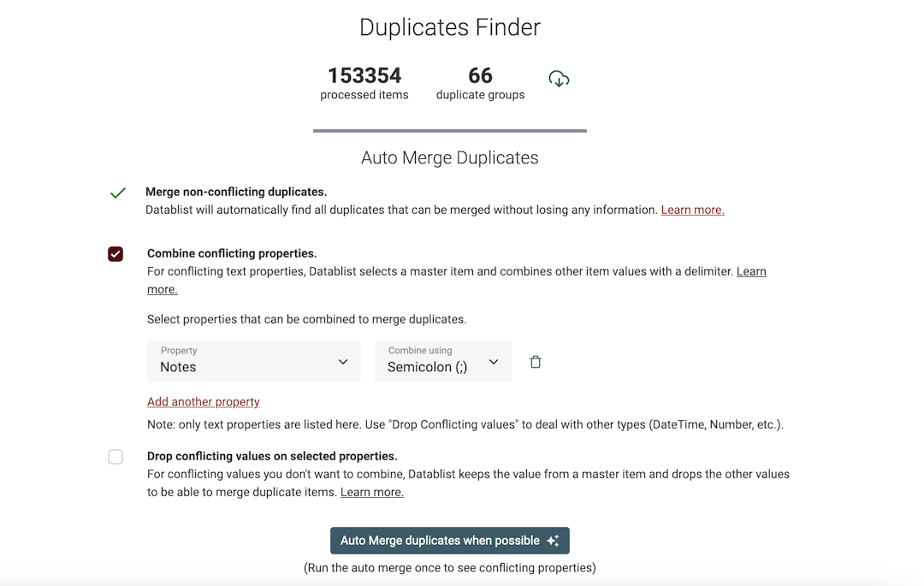
Task: Click Add another property
Action: pyautogui.click(x=203, y=401)
